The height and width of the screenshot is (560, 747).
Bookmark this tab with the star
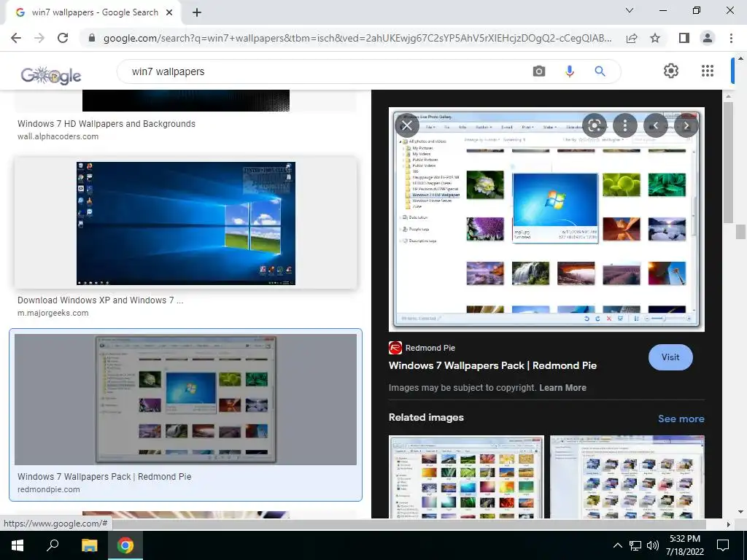(x=655, y=38)
